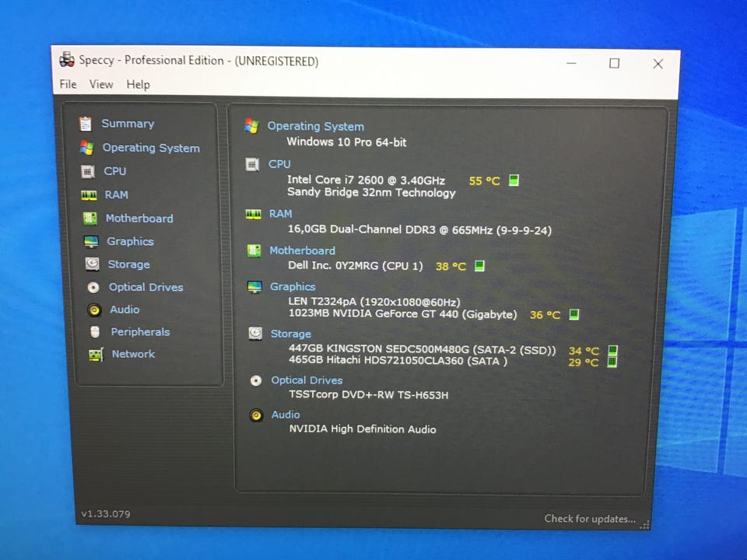Image resolution: width=747 pixels, height=560 pixels.
Task: Click the Graphics monitor icon in summary panel
Action: click(254, 287)
